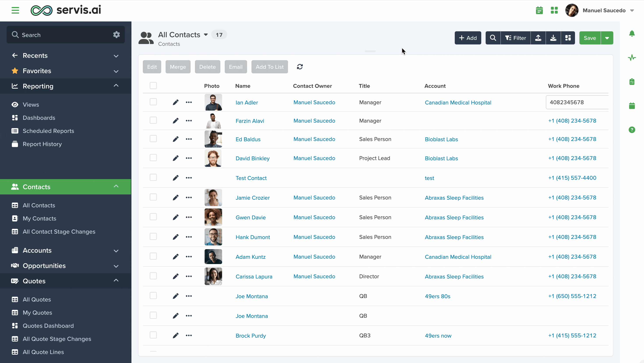Check the Brock Purdy row checkbox
Viewport: 644px width, 363px height.
click(x=153, y=335)
